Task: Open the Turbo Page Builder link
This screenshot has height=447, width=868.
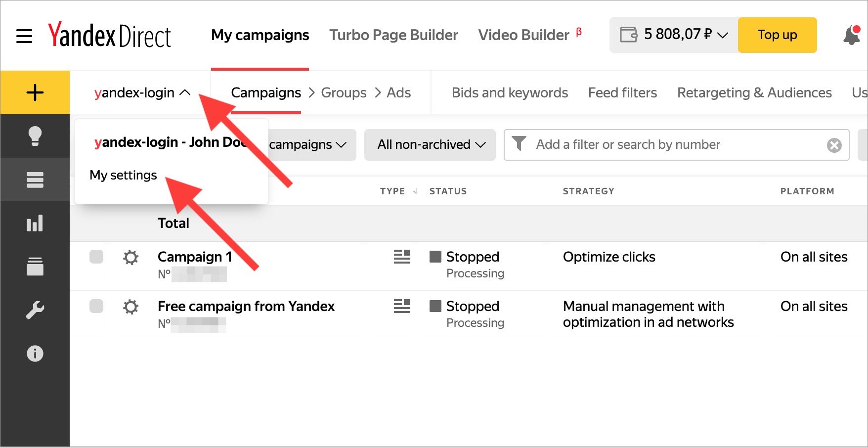Action: pos(393,35)
